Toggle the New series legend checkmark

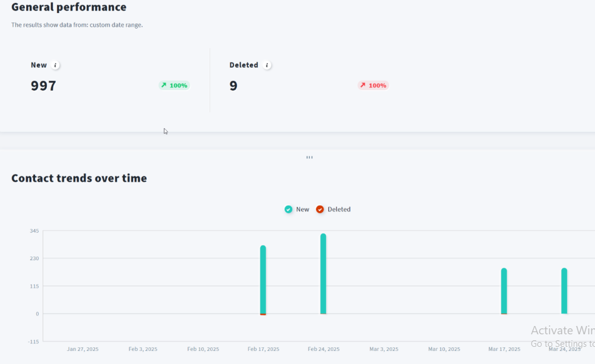[x=289, y=210]
